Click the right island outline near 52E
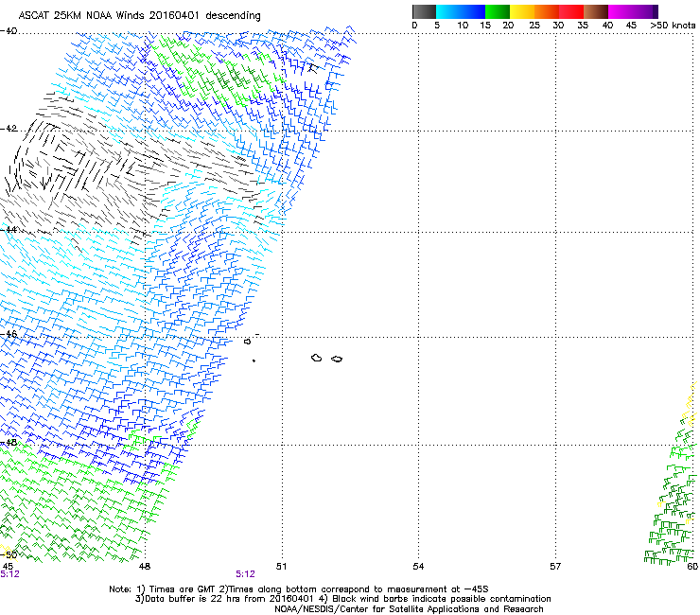This screenshot has height=615, width=700. coord(337,359)
